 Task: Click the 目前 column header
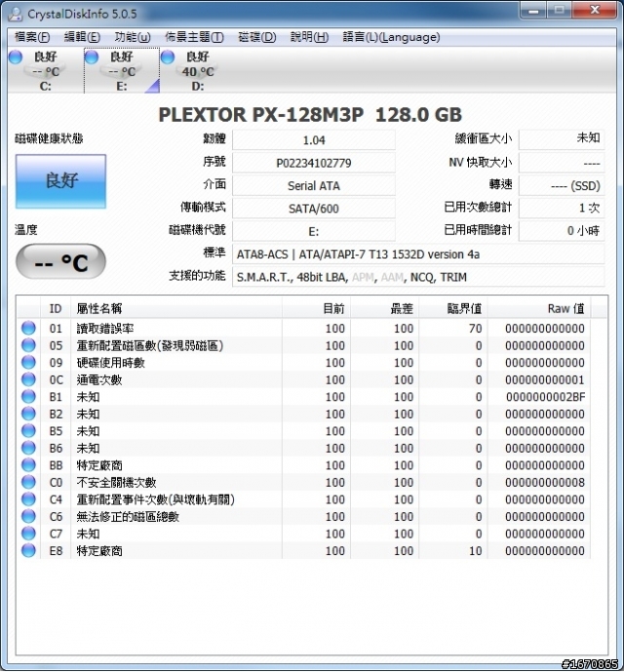(316, 308)
